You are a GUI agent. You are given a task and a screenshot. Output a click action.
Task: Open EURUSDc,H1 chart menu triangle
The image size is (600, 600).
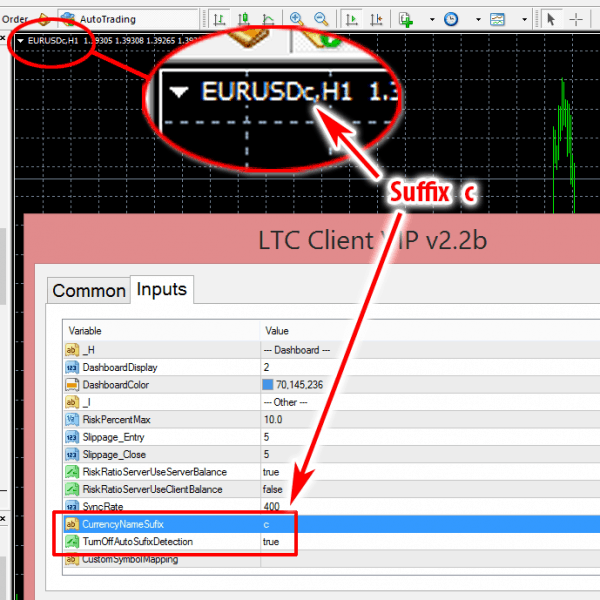[20, 41]
